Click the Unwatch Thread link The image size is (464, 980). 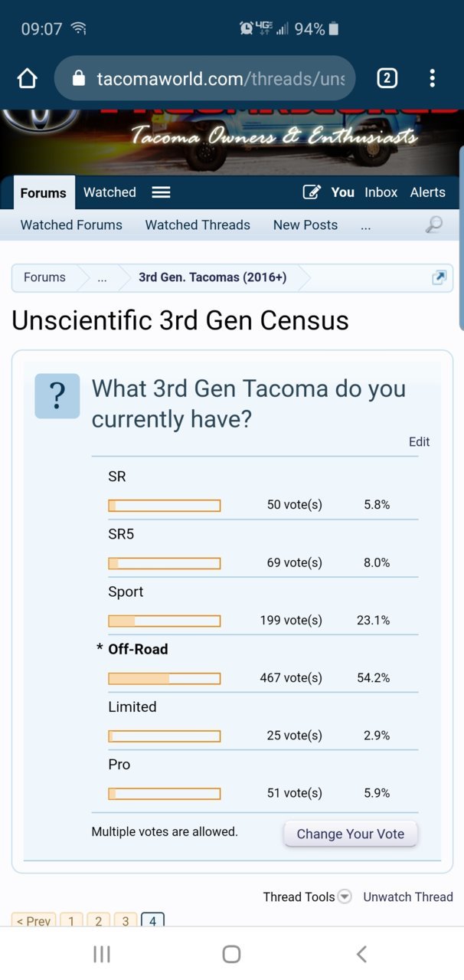tap(408, 896)
